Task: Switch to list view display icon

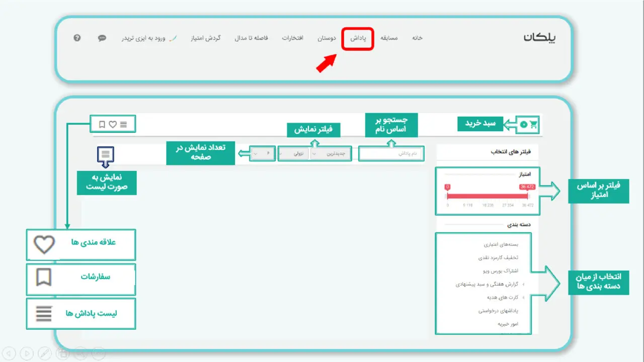Action: tap(106, 154)
